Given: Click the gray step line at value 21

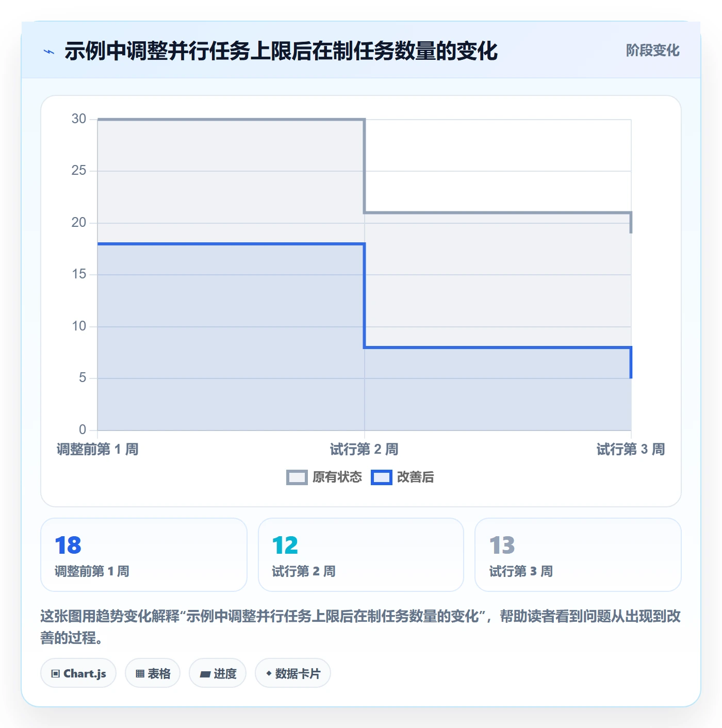Looking at the screenshot, I should 498,212.
